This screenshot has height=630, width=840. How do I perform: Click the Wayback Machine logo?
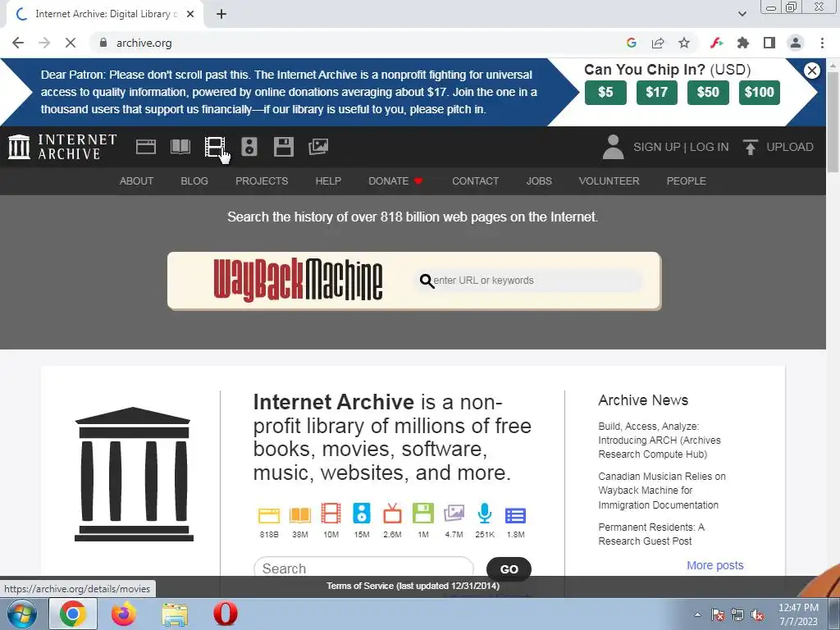coord(298,280)
